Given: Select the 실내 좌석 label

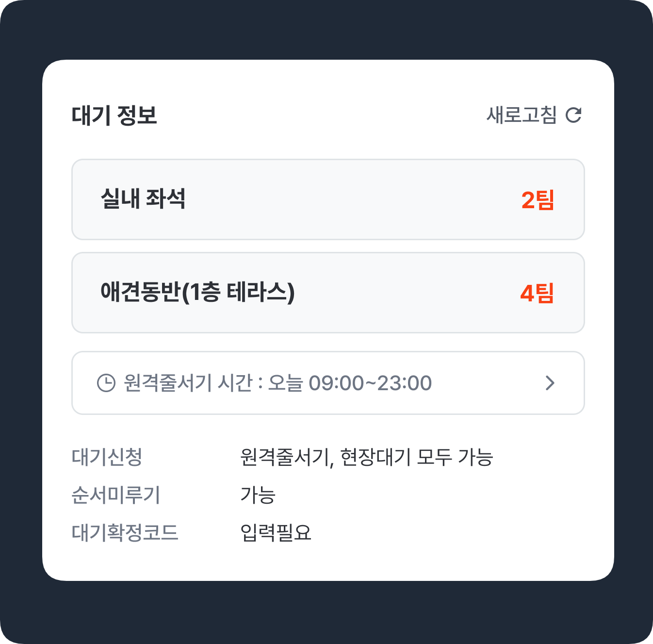Looking at the screenshot, I should coord(143,199).
